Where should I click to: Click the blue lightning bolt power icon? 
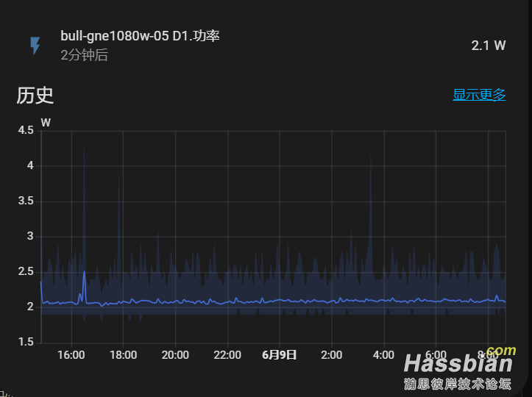pos(35,46)
